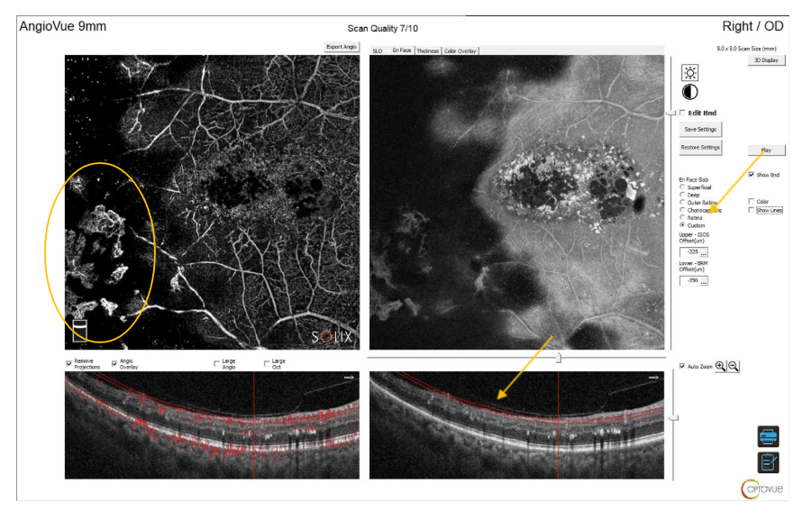Click the zoom in magnifier icon
This screenshot has height=510, width=812.
[720, 366]
